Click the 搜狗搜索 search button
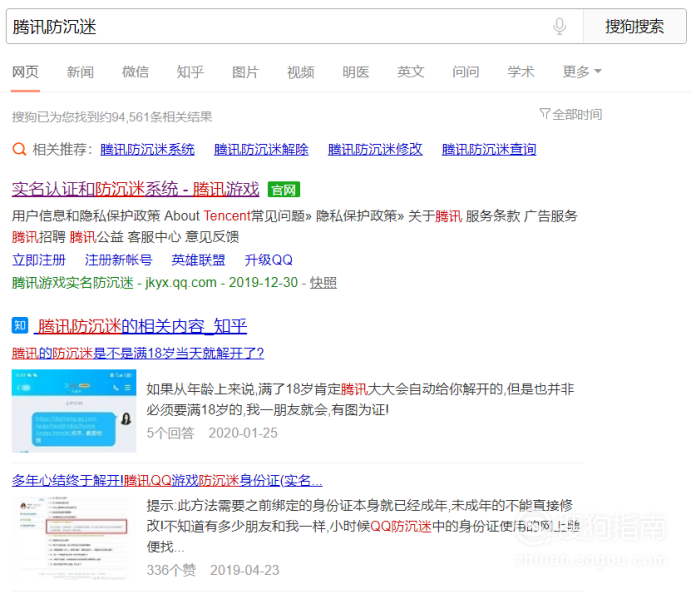The image size is (691, 594). (634, 26)
